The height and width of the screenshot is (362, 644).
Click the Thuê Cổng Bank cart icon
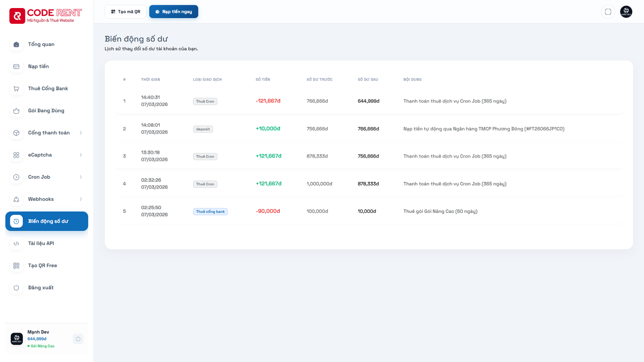click(x=17, y=89)
